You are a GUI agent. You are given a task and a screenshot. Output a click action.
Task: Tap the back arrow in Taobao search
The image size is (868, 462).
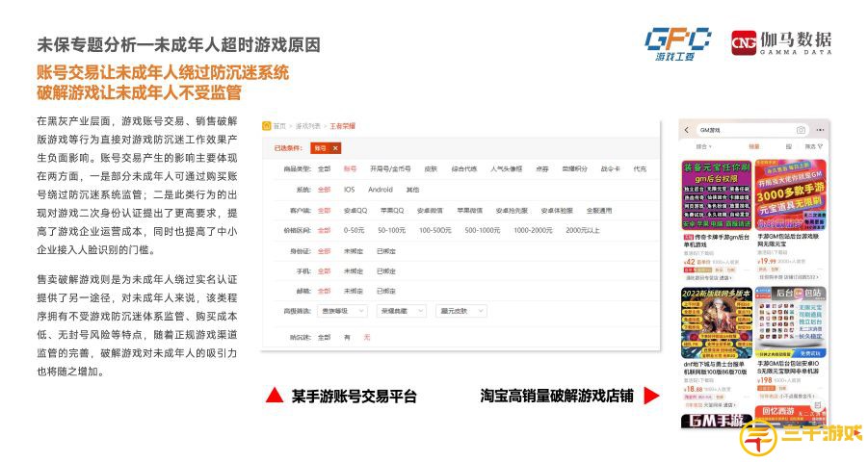click(687, 130)
